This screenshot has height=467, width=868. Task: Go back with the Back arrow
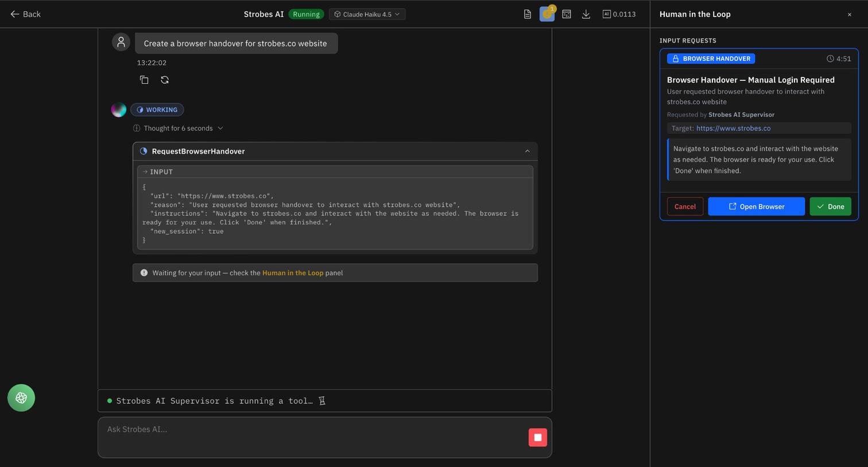(x=25, y=14)
